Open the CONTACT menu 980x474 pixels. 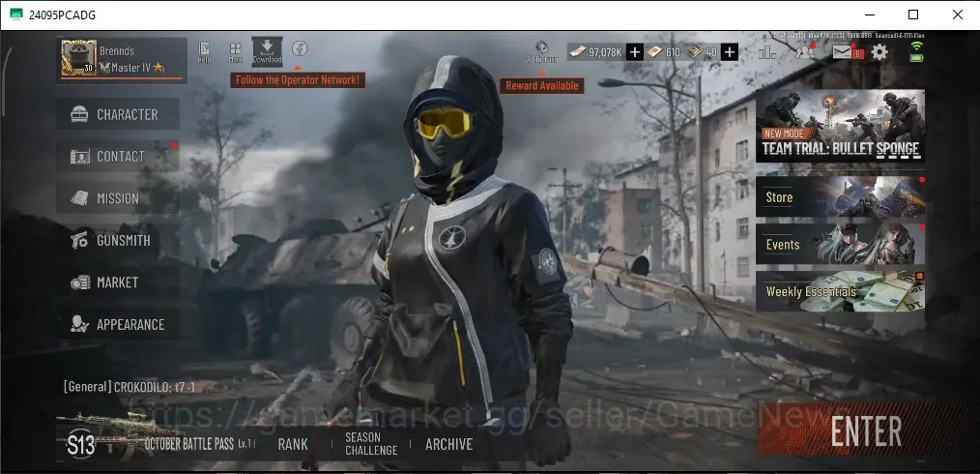(x=118, y=157)
